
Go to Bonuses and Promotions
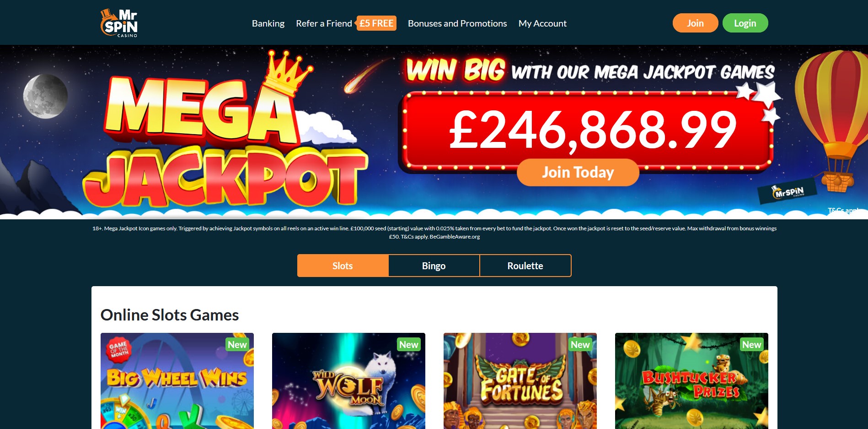[x=457, y=23]
